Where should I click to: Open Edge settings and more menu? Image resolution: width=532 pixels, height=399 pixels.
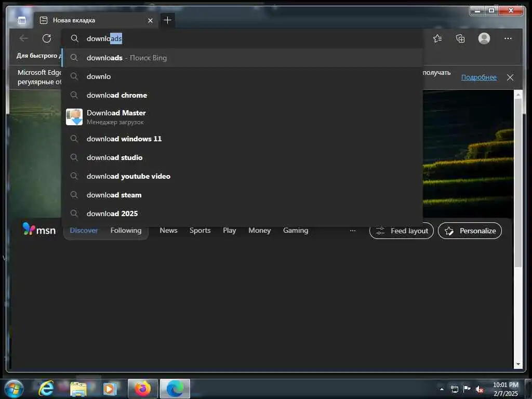point(508,38)
